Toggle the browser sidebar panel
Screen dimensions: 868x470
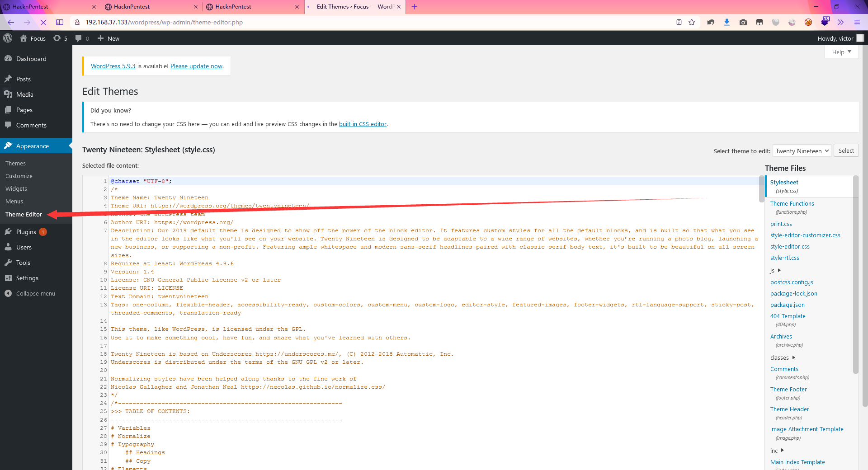point(60,22)
